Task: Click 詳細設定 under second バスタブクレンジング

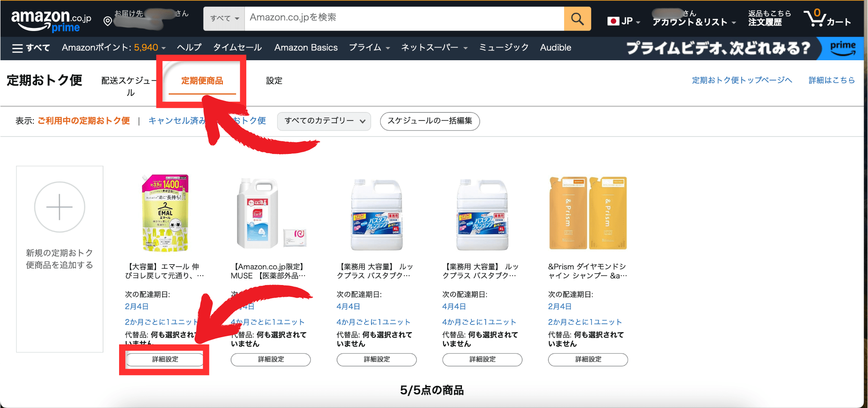Action: pyautogui.click(x=482, y=360)
